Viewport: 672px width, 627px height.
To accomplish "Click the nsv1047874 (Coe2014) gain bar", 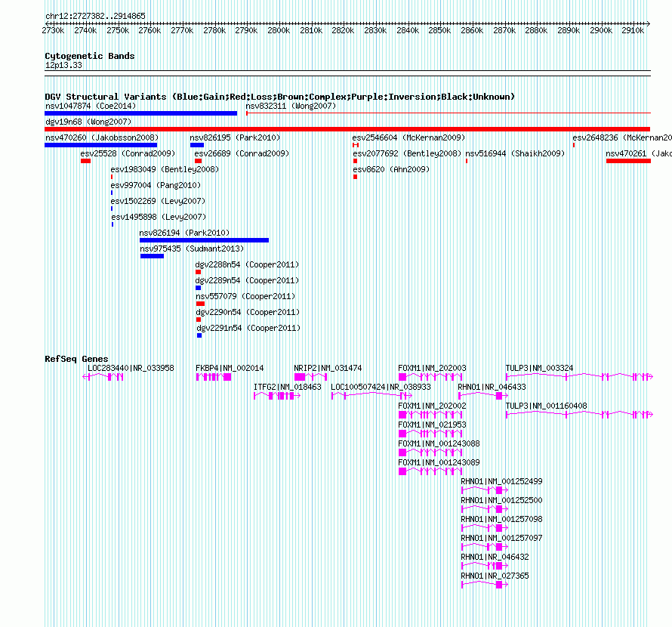I will coord(141,113).
